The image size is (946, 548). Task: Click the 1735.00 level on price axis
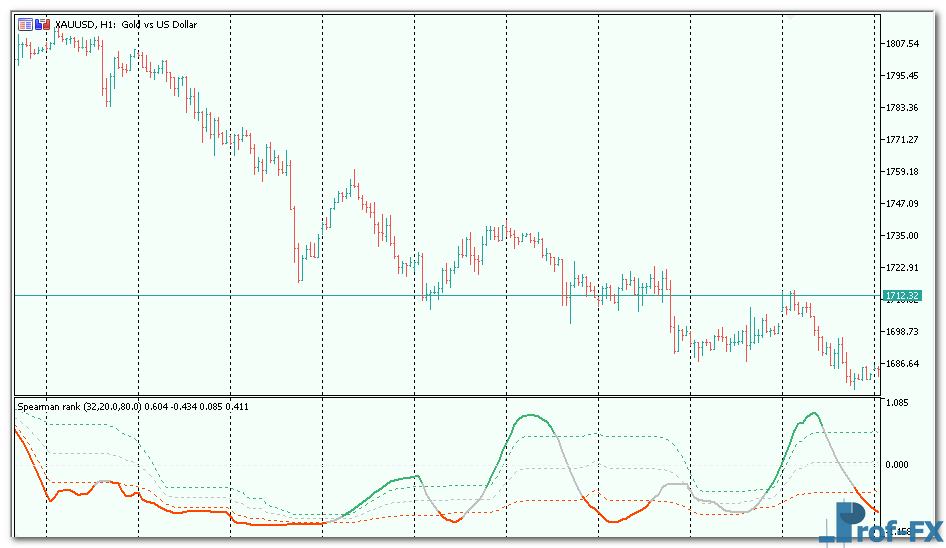(902, 236)
